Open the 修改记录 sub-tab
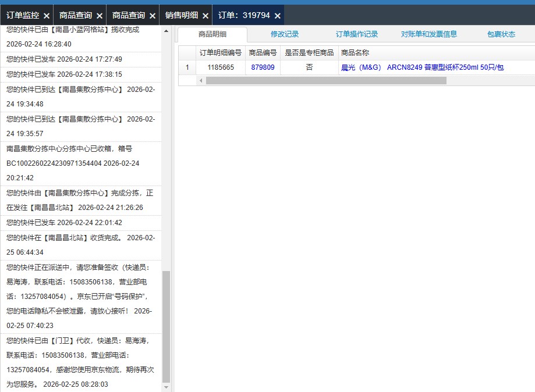Viewport: 535px width, 392px height. (285, 34)
